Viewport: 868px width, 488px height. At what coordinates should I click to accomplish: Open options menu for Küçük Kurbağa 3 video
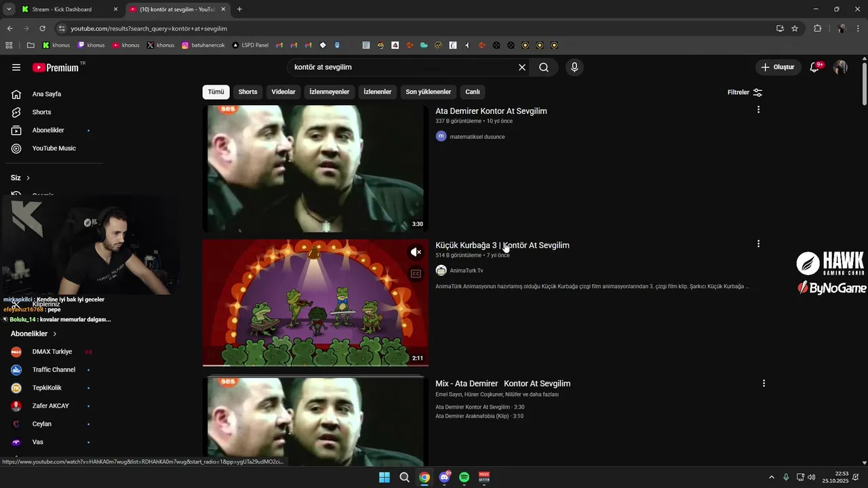[x=758, y=243]
